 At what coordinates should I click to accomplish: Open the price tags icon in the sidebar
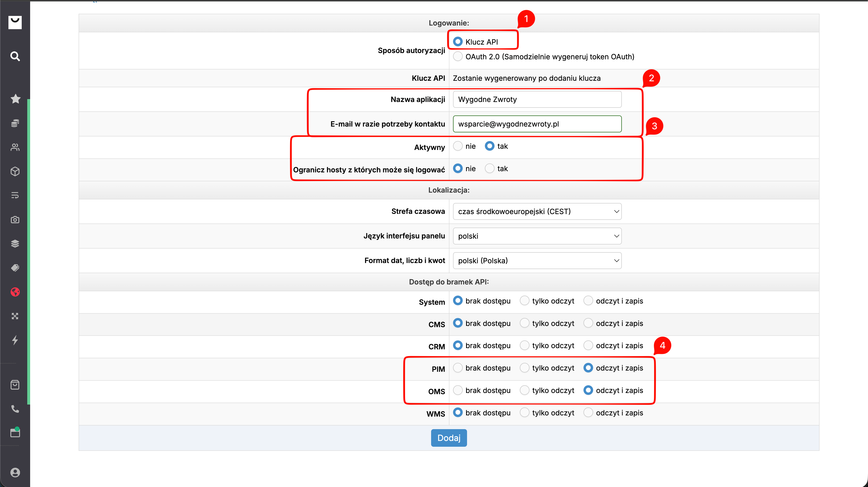click(15, 268)
